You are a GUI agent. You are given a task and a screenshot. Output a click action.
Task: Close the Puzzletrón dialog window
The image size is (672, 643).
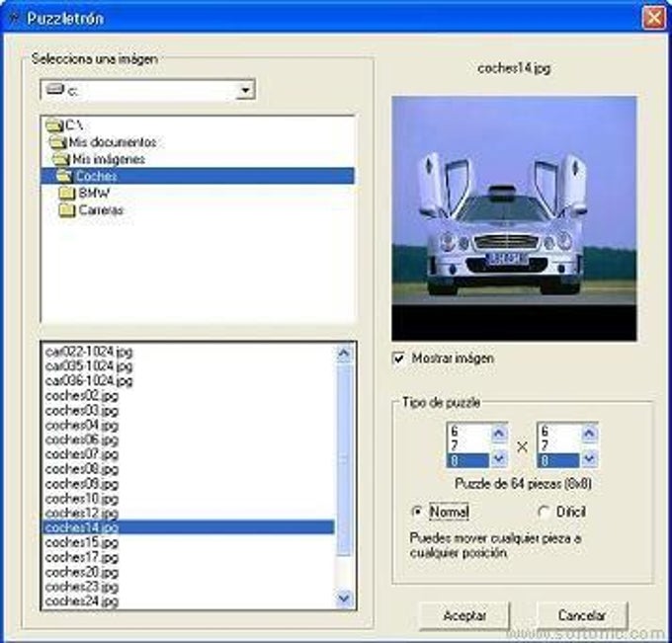point(654,18)
